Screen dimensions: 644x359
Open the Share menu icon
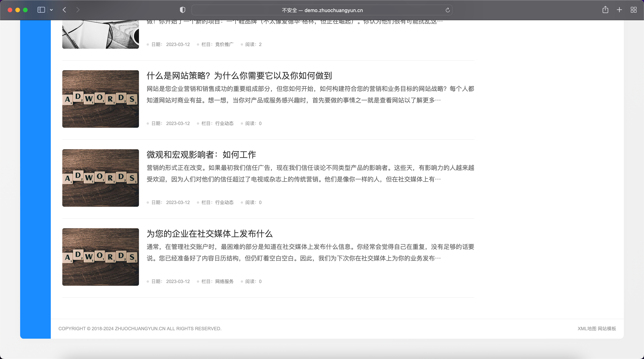(605, 10)
